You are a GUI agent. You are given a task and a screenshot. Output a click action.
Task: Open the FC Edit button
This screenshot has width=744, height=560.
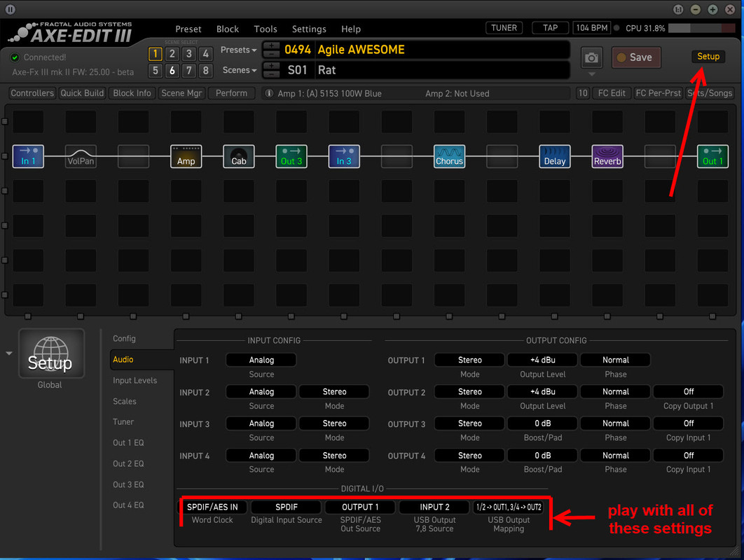[x=612, y=93]
